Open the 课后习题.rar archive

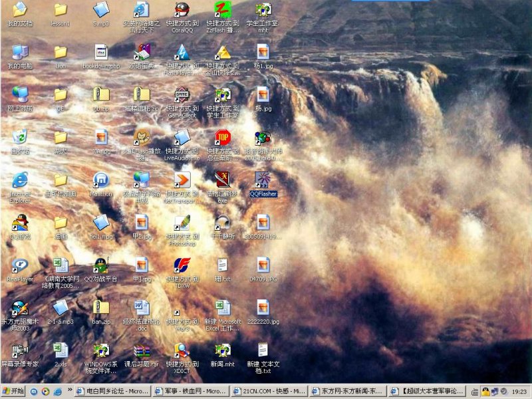141,350
